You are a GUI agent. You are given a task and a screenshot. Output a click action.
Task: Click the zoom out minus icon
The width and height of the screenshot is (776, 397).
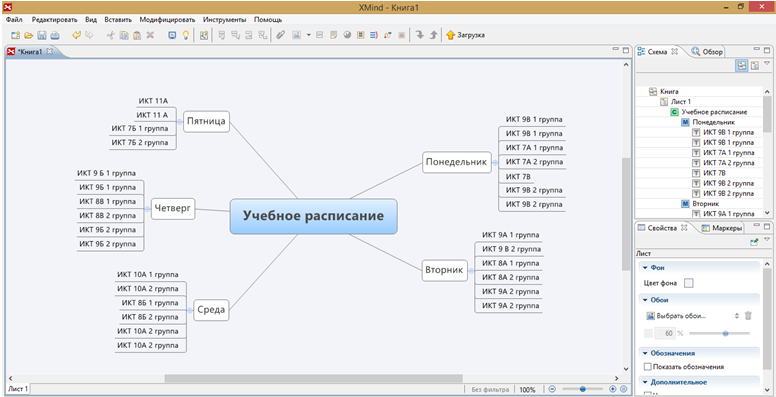point(552,389)
